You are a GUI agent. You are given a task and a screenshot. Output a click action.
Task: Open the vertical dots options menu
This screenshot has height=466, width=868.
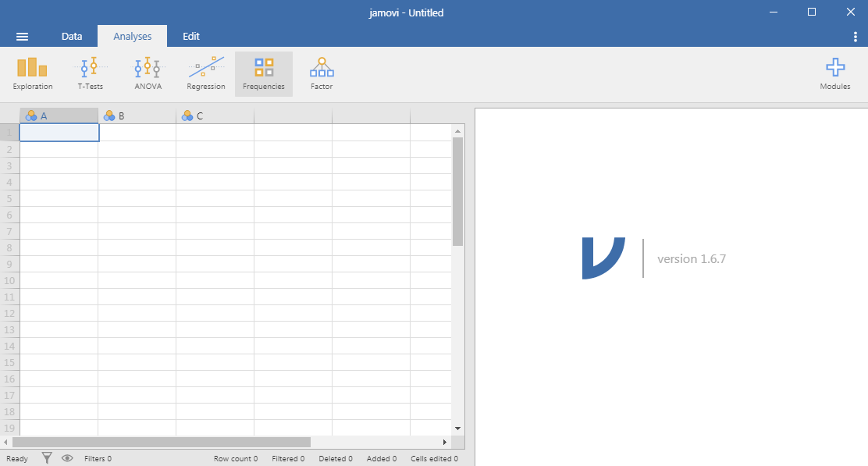tap(856, 37)
